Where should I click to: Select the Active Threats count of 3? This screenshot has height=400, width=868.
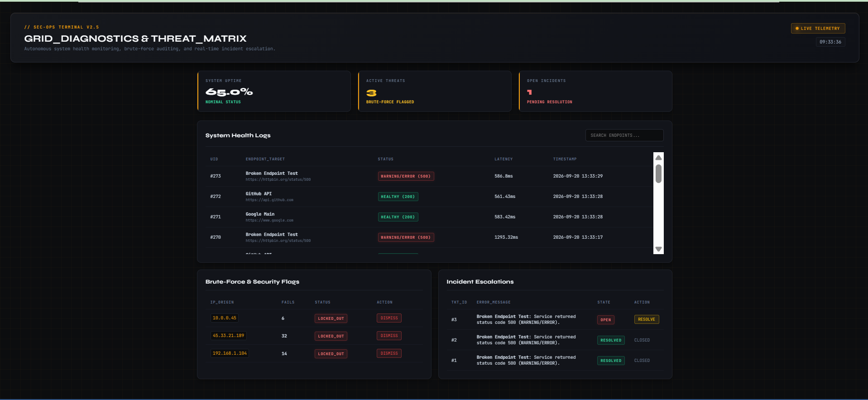371,93
